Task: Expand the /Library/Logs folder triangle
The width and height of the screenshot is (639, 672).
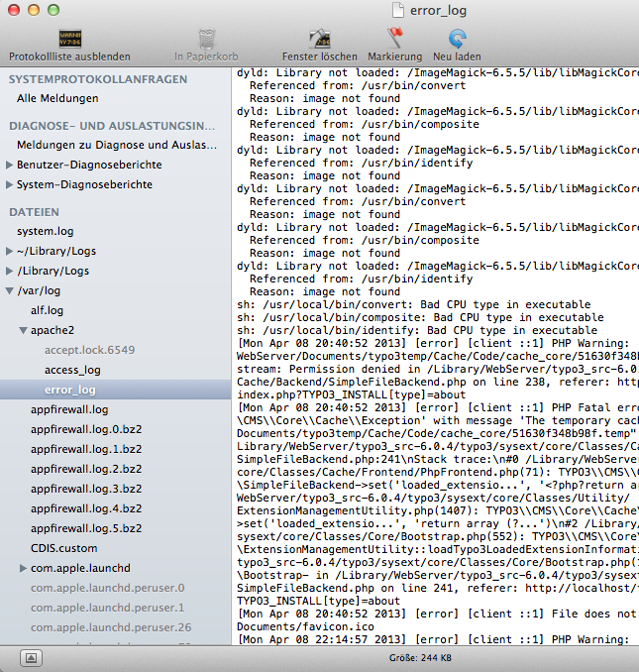Action: [x=9, y=271]
